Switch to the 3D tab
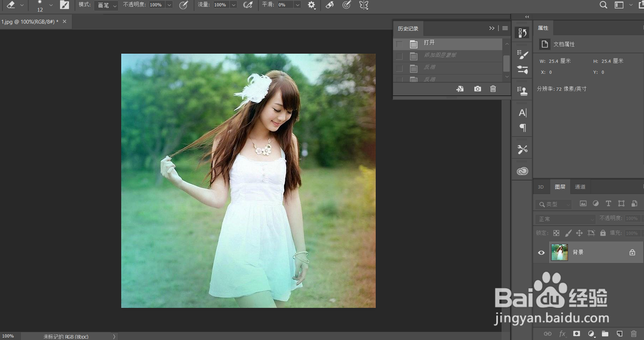644x340 pixels. [x=541, y=187]
